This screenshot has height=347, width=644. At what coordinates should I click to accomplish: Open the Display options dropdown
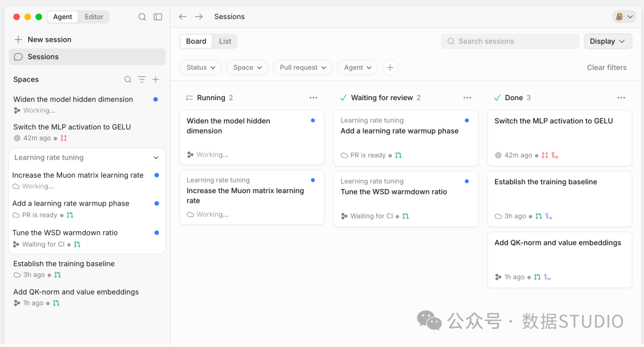[x=608, y=41]
